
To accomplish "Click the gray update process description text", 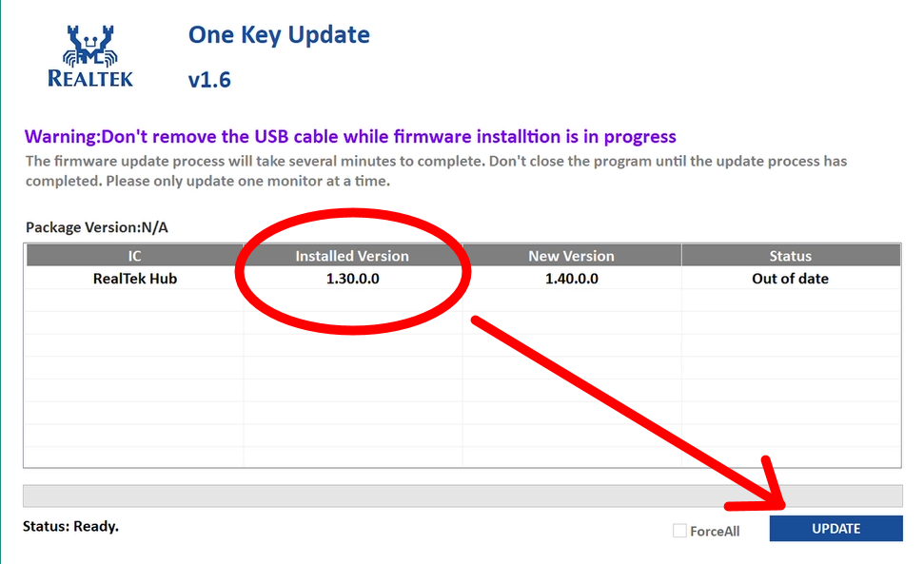I will [x=436, y=170].
